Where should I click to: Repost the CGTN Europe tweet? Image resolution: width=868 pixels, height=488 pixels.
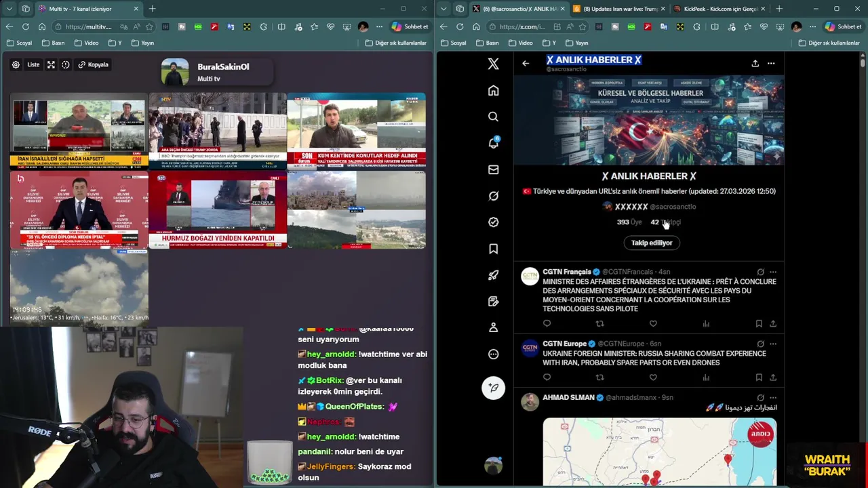pos(599,378)
